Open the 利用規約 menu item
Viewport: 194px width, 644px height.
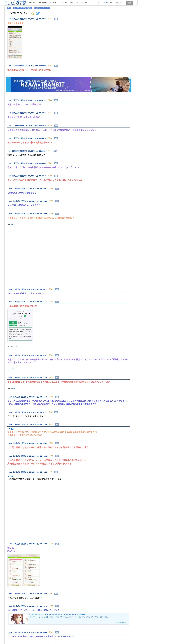[32, 3]
